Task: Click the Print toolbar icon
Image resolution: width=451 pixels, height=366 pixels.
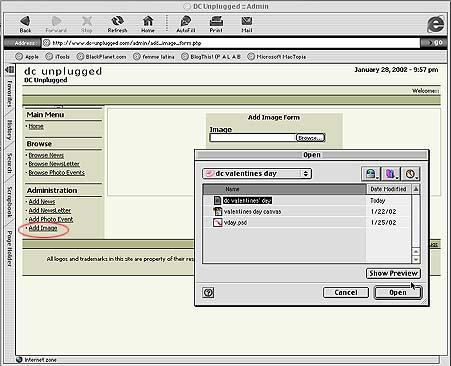Action: pyautogui.click(x=216, y=24)
